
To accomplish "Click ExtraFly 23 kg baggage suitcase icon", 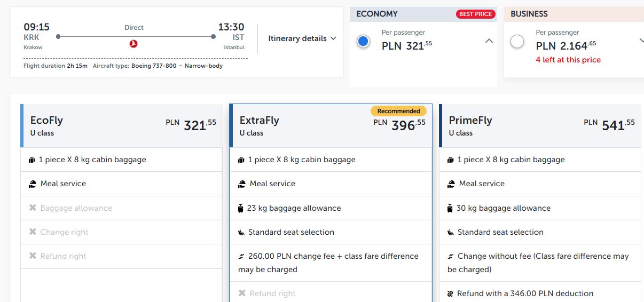I will [241, 208].
